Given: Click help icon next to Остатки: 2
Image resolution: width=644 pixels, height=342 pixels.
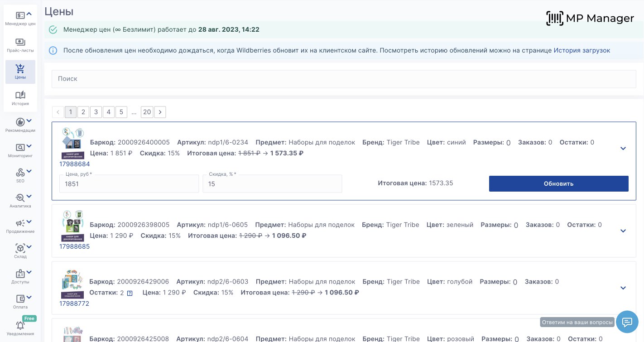Looking at the screenshot, I should [130, 293].
